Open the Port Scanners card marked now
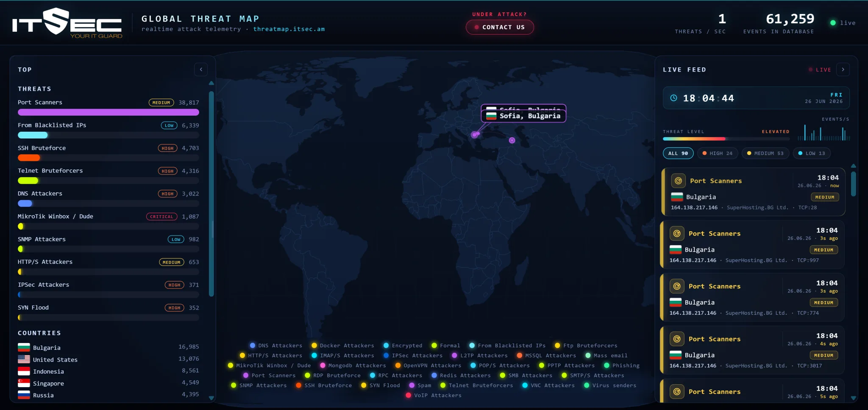The image size is (868, 410). (754, 192)
